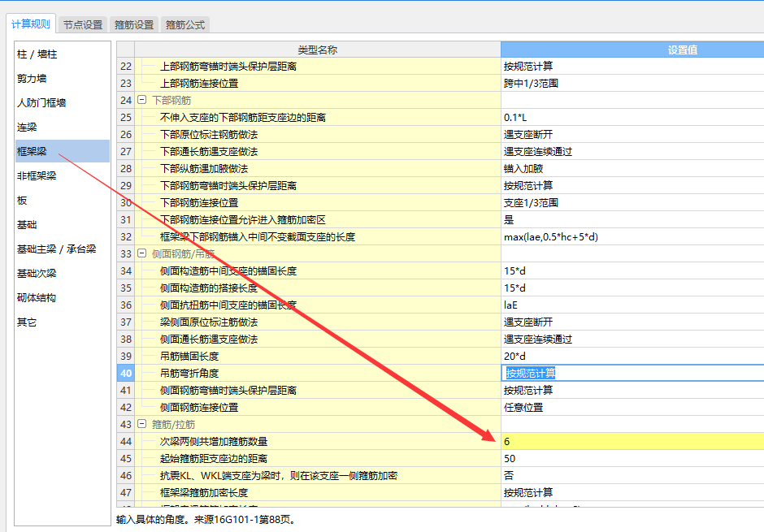The width and height of the screenshot is (764, 532).
Task: Select row 吊筋弯折角度 name cell
Action: click(318, 373)
